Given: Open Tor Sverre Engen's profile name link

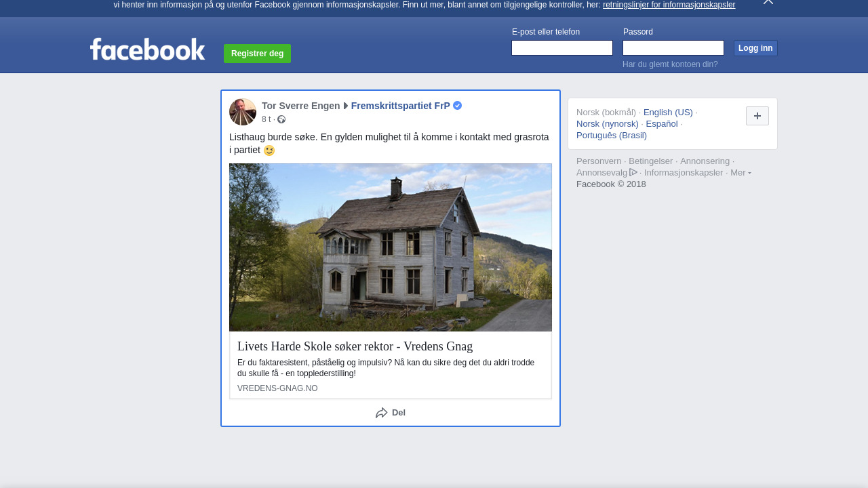Looking at the screenshot, I should (x=301, y=106).
